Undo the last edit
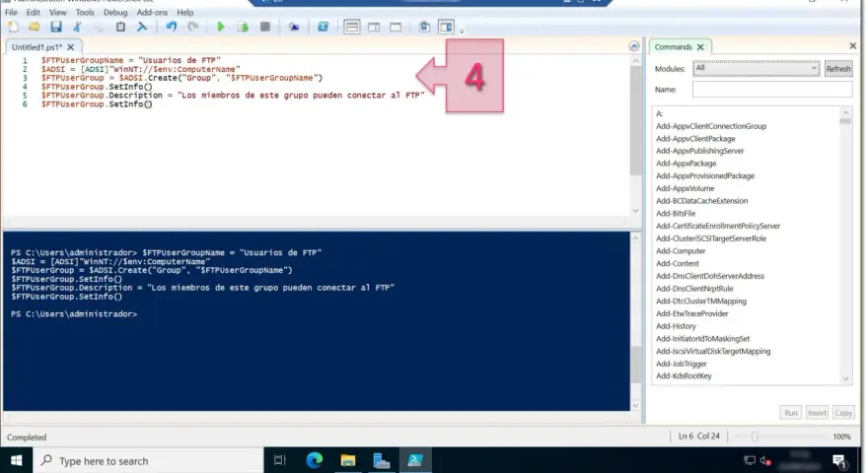The image size is (868, 473). [x=171, y=27]
